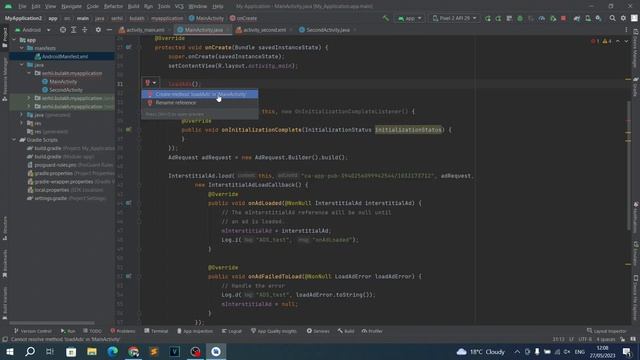
Task: Click the red Stop button in toolbar
Action: 564,18
